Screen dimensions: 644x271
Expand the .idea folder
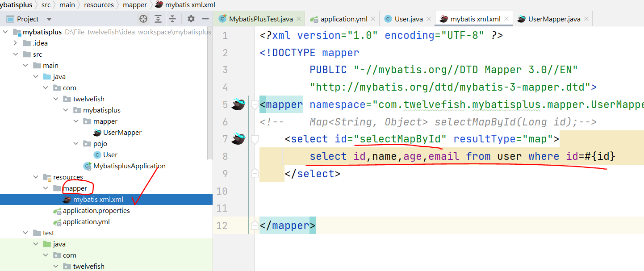click(x=16, y=43)
